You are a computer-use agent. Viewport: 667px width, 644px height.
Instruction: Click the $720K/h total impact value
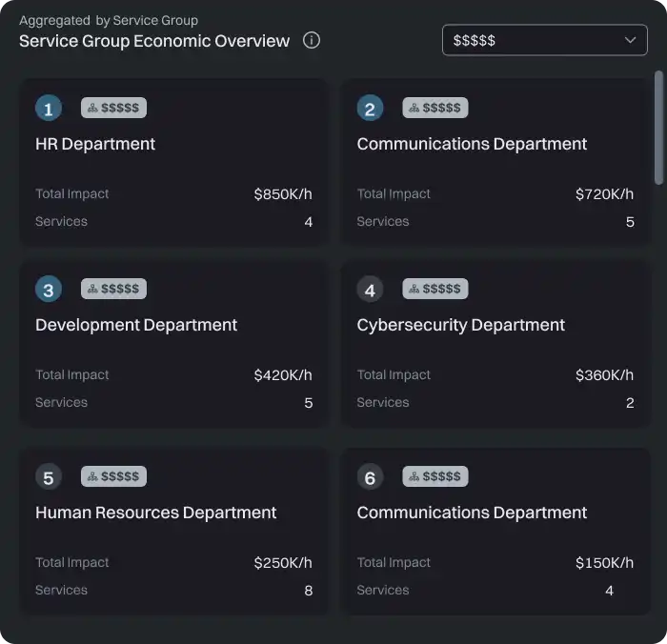click(604, 194)
